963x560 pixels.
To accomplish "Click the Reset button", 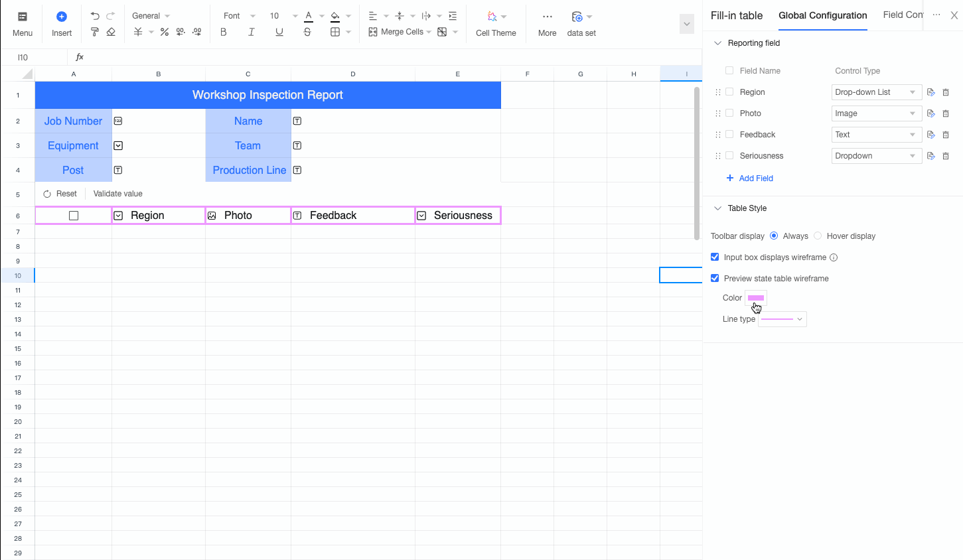I will click(x=60, y=194).
